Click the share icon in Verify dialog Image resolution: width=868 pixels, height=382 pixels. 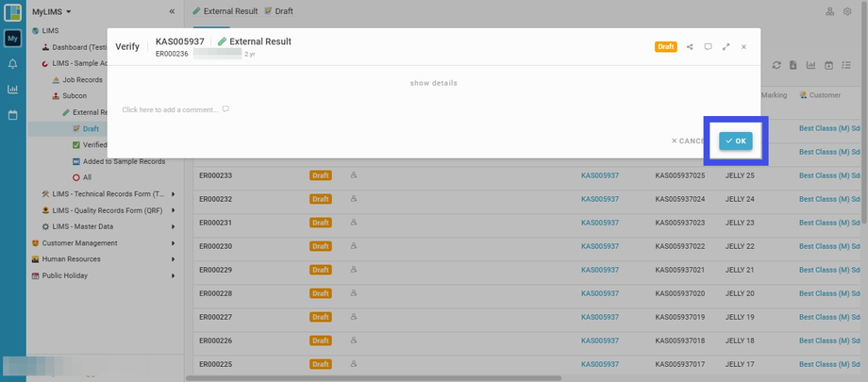[690, 47]
